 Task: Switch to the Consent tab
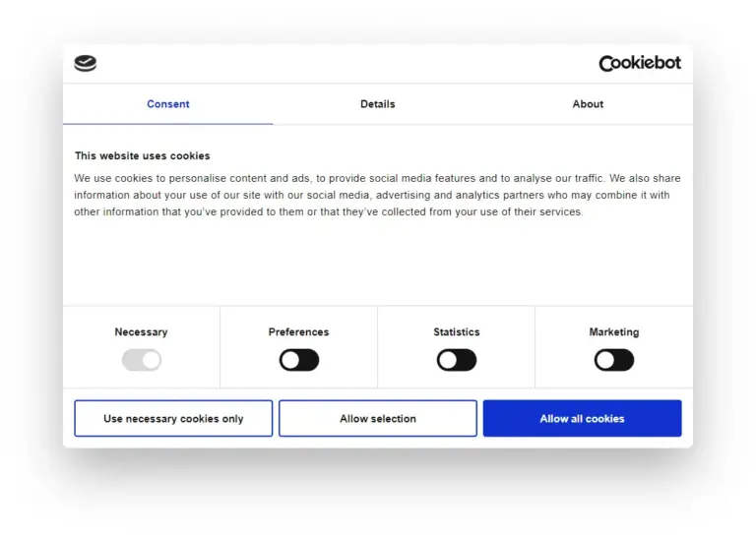pos(168,104)
